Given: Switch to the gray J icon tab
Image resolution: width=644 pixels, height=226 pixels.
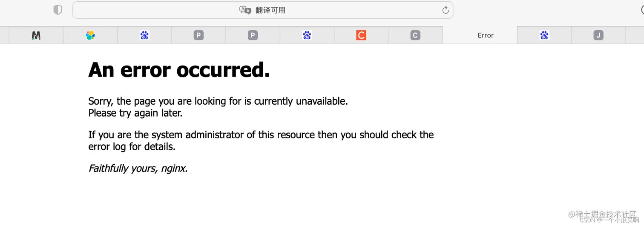Looking at the screenshot, I should pyautogui.click(x=598, y=35).
